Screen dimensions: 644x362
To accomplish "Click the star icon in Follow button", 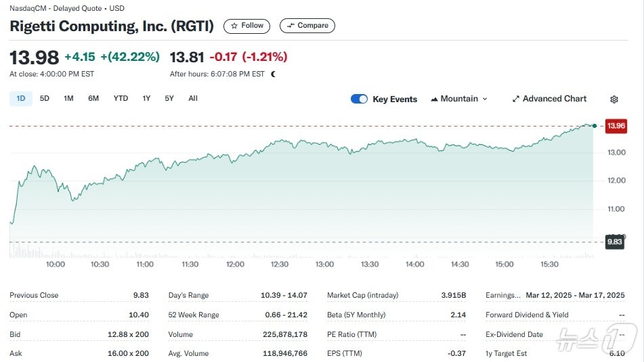I will (234, 26).
